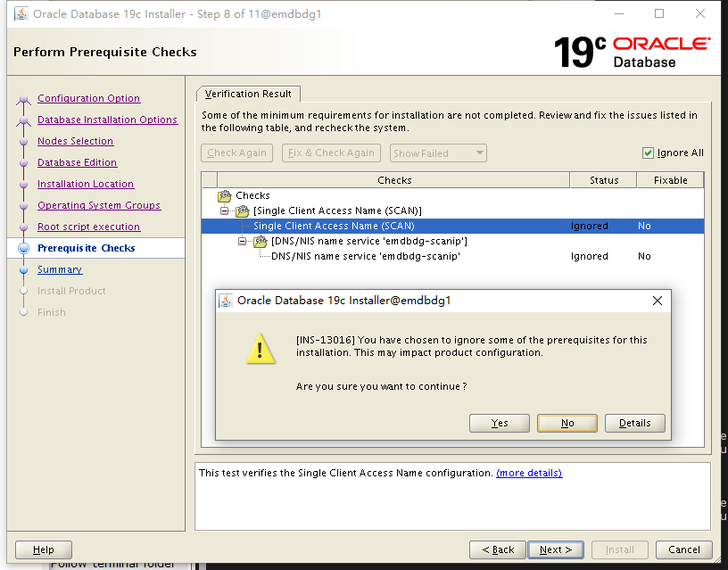The width and height of the screenshot is (728, 570).
Task: Collapse the [Single Client Access Name (SCAN)] node
Action: (x=225, y=211)
